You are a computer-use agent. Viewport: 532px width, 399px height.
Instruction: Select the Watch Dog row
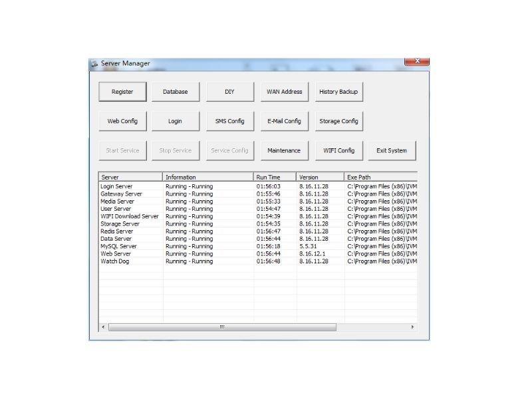[x=258, y=261]
